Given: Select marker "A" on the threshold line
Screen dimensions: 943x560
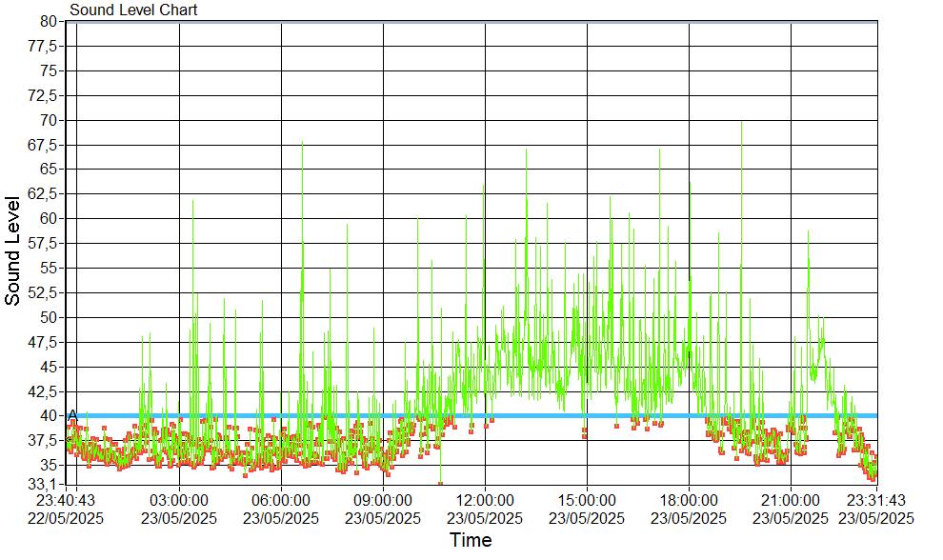Looking at the screenshot, I should pos(72,413).
